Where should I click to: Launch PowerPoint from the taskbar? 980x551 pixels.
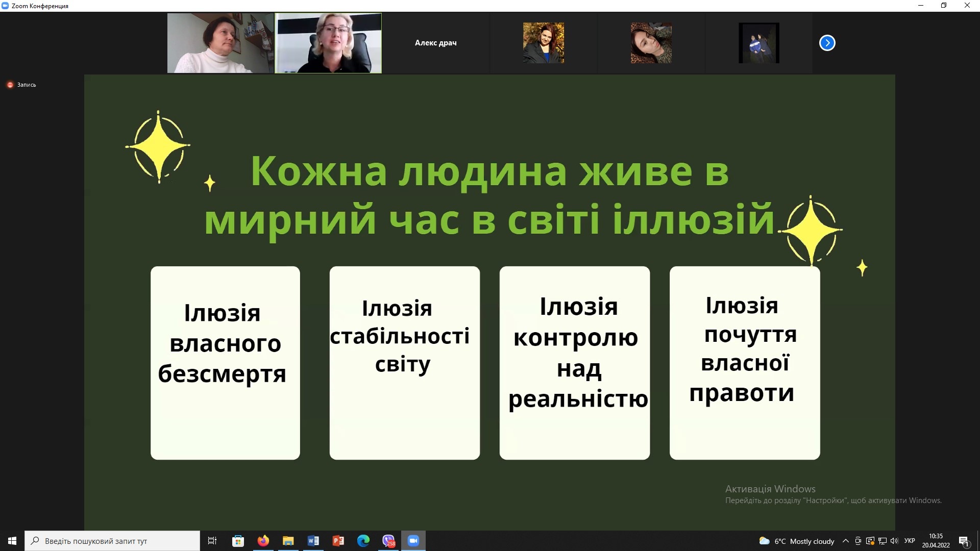click(338, 541)
